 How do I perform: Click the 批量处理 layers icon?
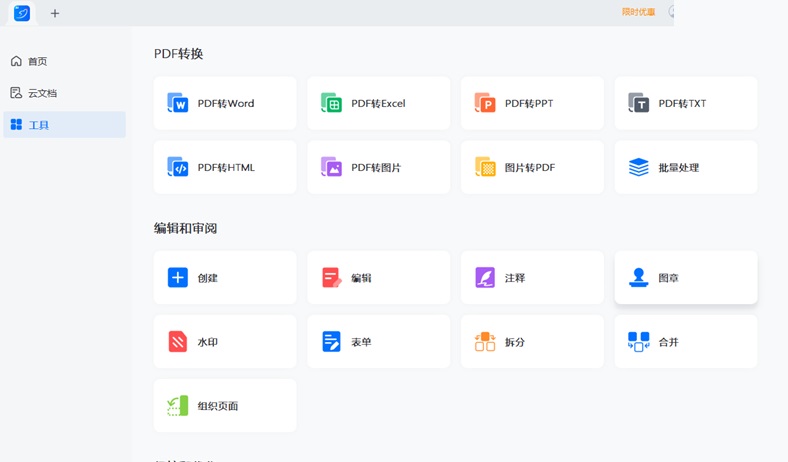639,167
